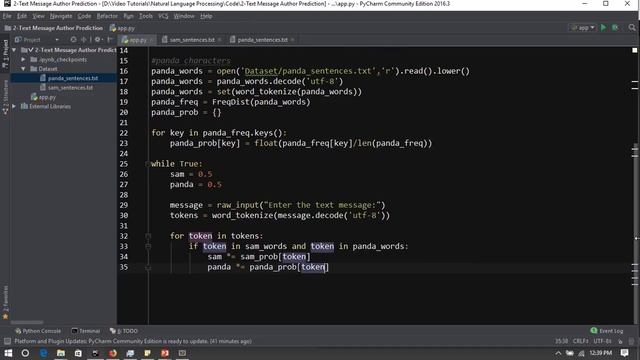Click project name breadcrumb in navigation bar

(53, 28)
